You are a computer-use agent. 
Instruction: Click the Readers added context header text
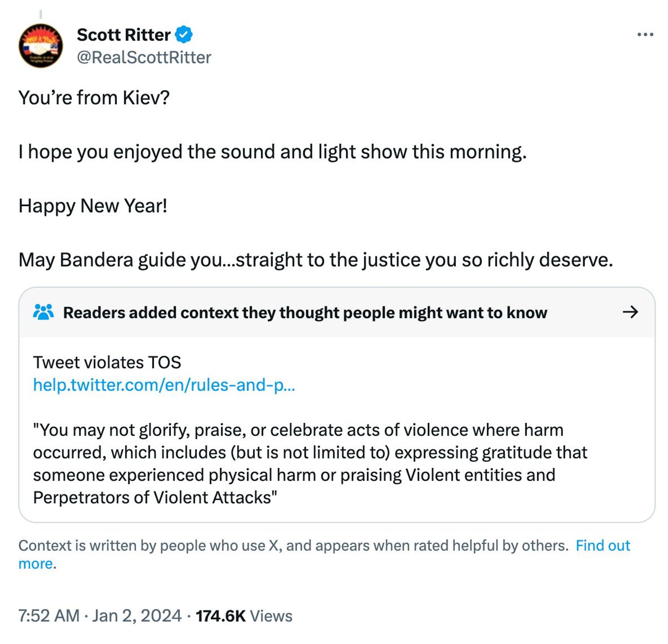click(305, 313)
